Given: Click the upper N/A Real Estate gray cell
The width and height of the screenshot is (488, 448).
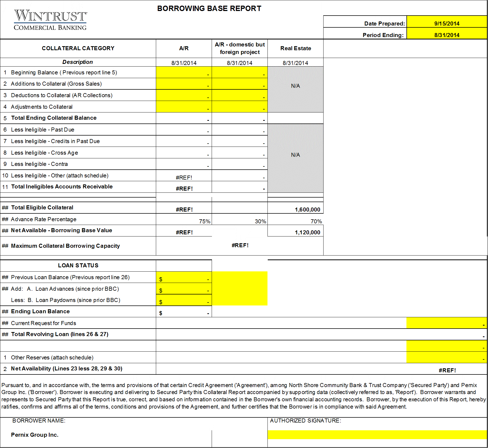Looking at the screenshot, I should pos(295,89).
